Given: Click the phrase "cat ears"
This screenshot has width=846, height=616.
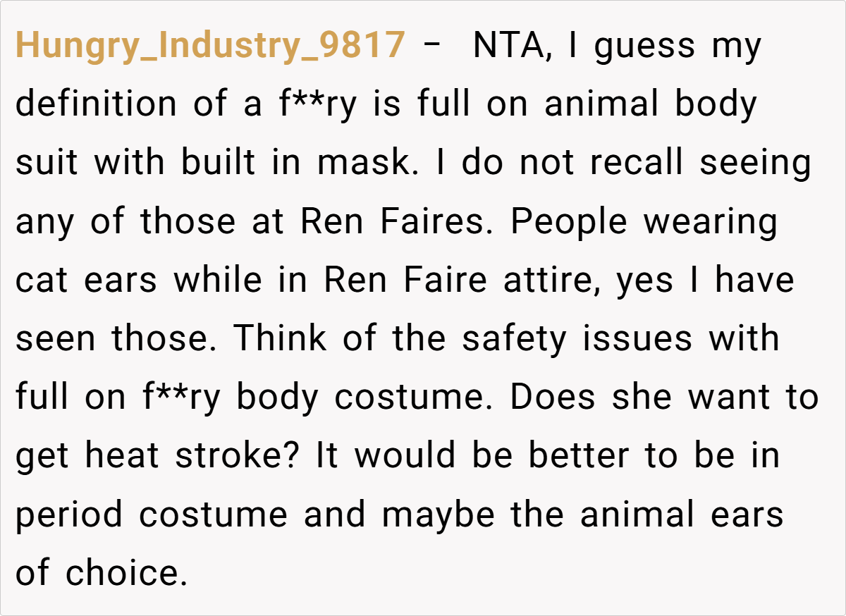Looking at the screenshot, I should (x=87, y=281).
